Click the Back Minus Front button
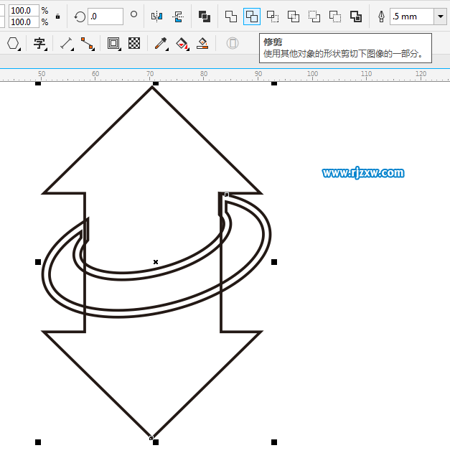Screen dimensions: 450x476 point(335,17)
